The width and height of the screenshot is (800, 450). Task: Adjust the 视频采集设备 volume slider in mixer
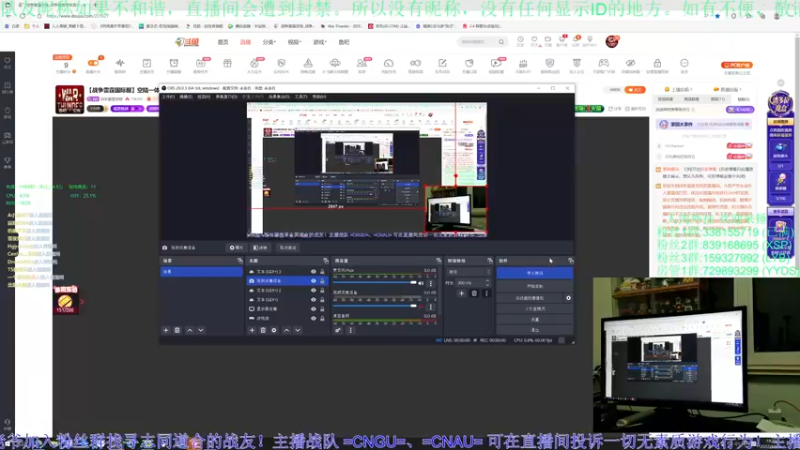[374, 306]
